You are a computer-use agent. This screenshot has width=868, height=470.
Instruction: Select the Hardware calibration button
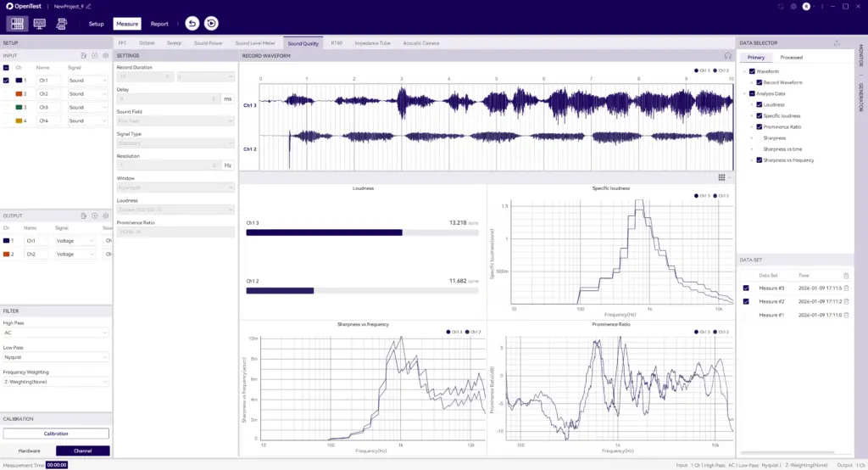point(29,450)
